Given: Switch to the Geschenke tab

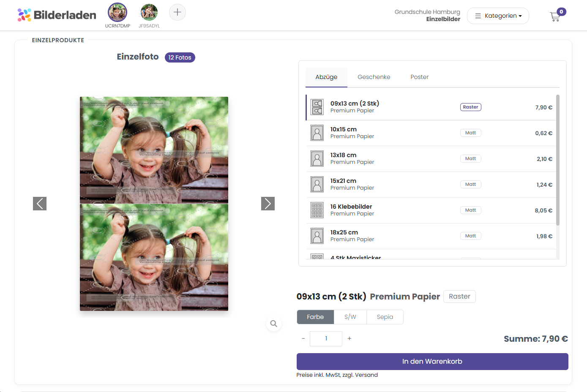Looking at the screenshot, I should pos(374,77).
